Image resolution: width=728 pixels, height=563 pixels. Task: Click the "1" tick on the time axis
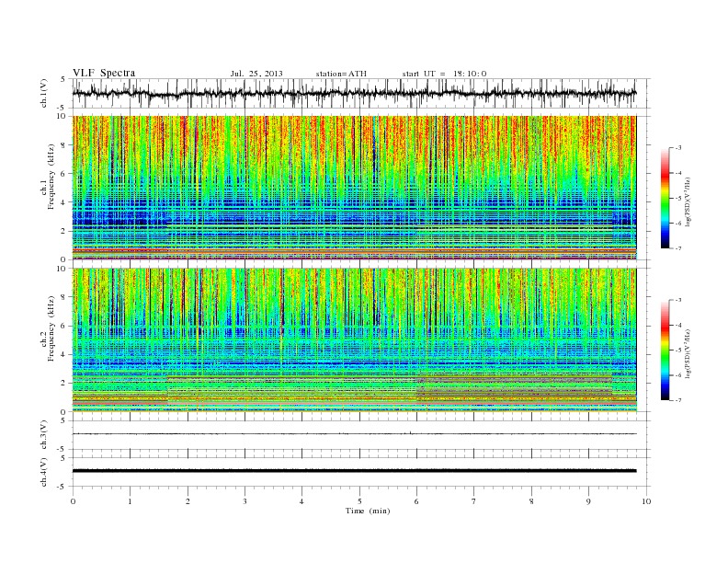point(130,501)
